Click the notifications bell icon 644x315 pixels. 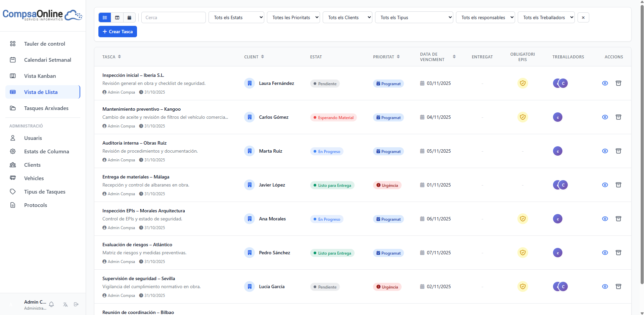(51, 304)
